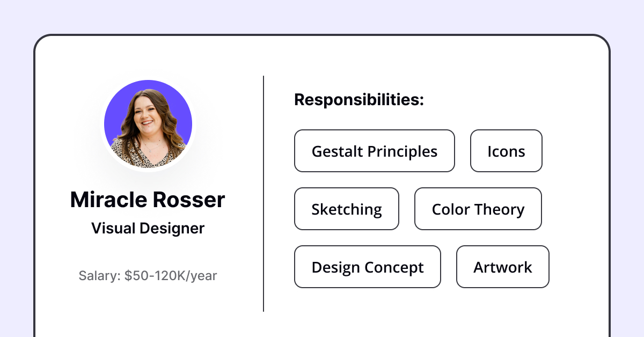Select the Sketching tag

coord(347,209)
